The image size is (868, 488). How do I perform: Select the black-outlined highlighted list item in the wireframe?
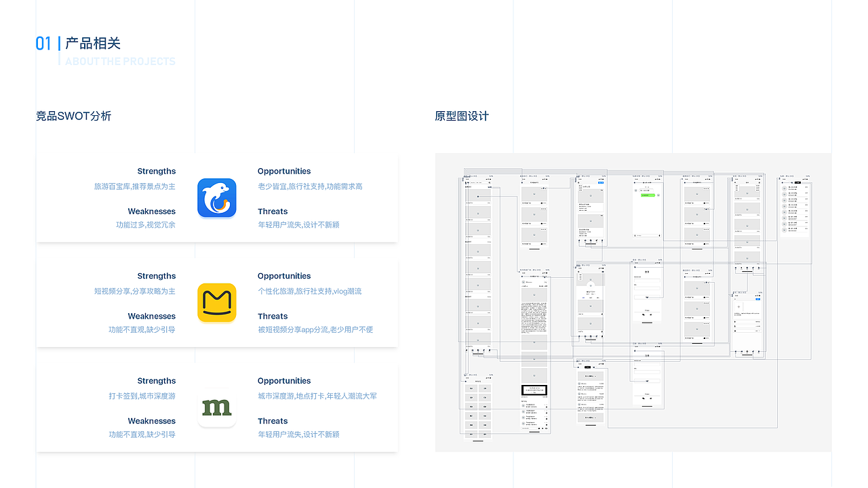point(534,390)
